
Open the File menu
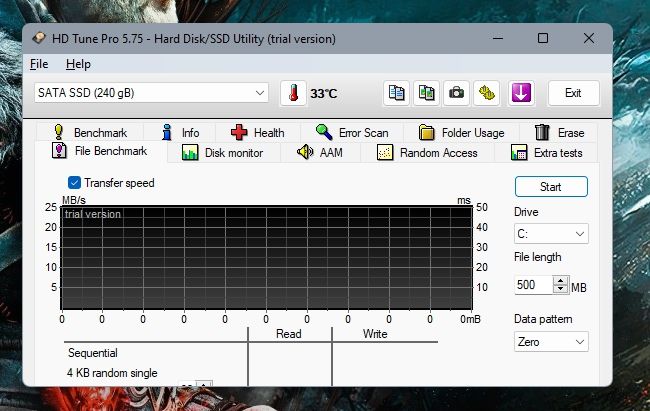[39, 64]
